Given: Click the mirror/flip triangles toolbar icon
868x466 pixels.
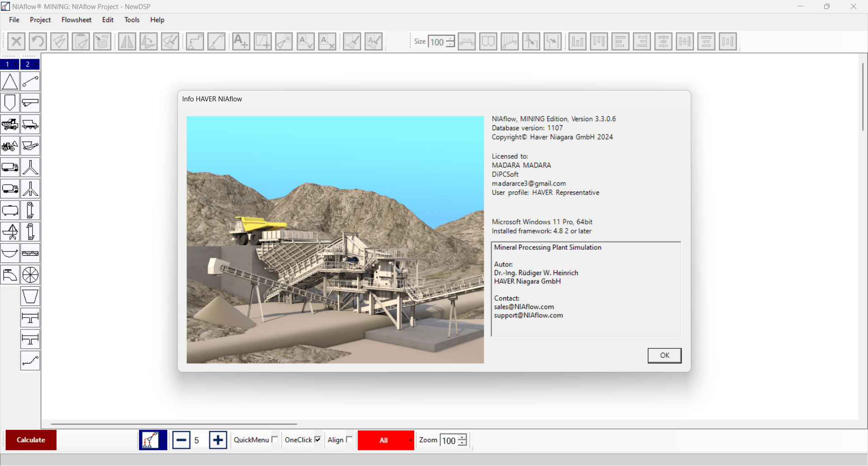Looking at the screenshot, I should coord(127,42).
